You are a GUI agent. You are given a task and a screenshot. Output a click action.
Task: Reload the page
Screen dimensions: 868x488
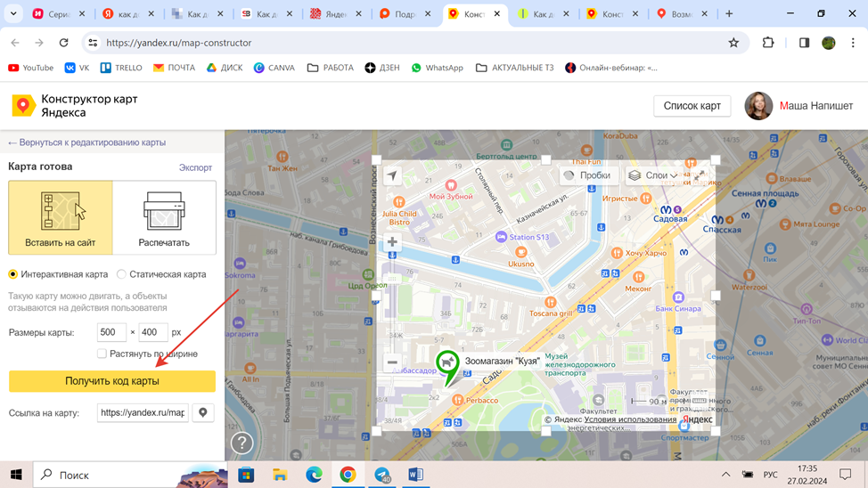tap(63, 43)
